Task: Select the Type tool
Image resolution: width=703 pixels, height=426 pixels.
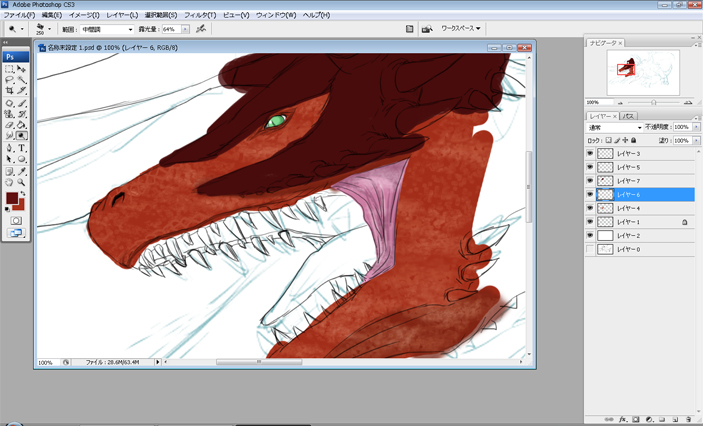Action: [22, 148]
